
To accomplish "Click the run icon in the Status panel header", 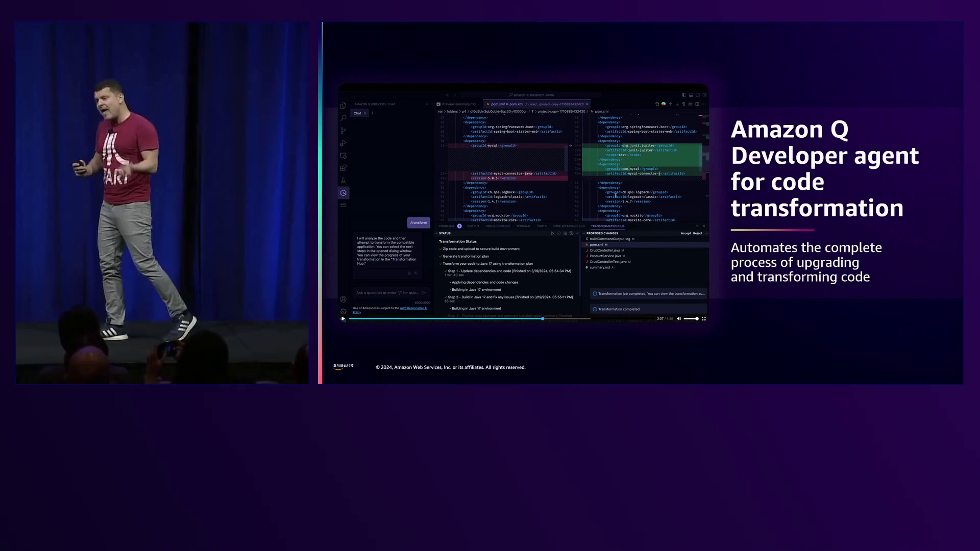I will (552, 233).
